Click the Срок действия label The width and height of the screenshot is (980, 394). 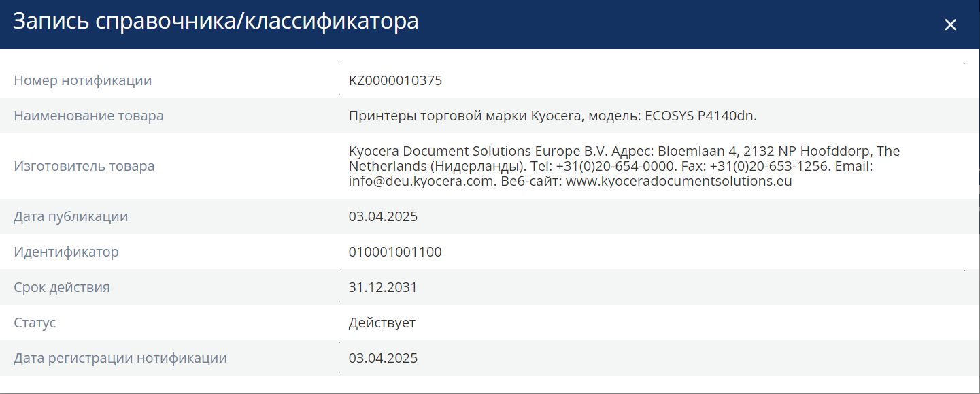[62, 287]
